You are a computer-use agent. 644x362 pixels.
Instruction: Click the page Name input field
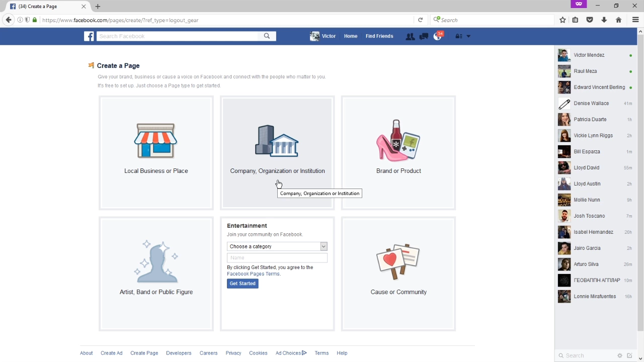click(277, 257)
